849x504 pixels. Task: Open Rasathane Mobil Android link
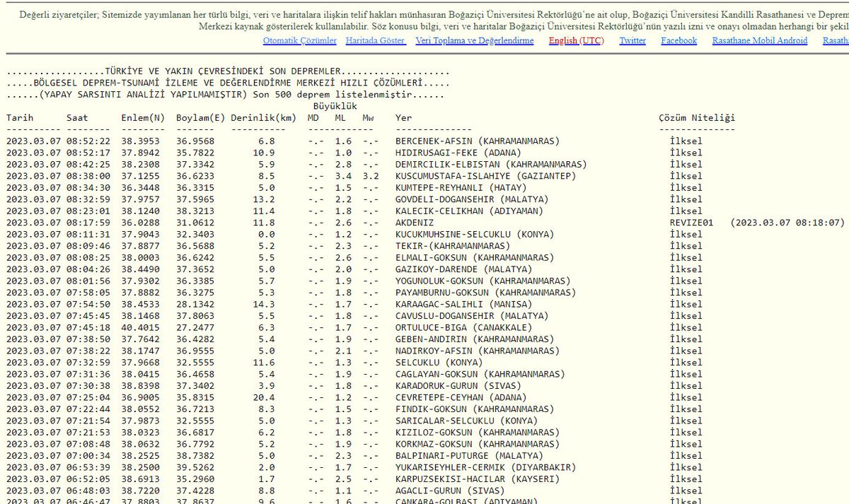pyautogui.click(x=759, y=41)
